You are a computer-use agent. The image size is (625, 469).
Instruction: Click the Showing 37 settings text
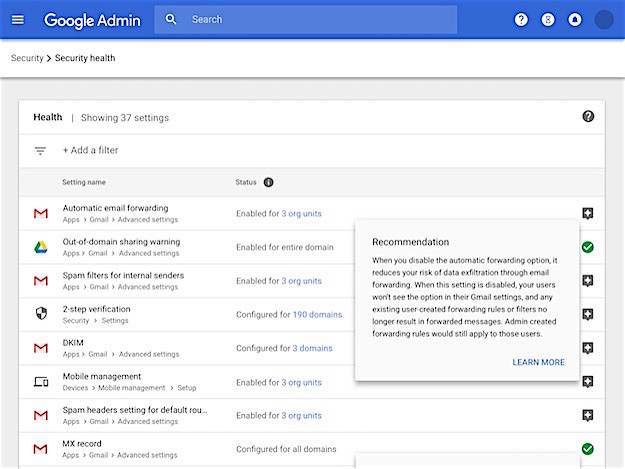[125, 118]
